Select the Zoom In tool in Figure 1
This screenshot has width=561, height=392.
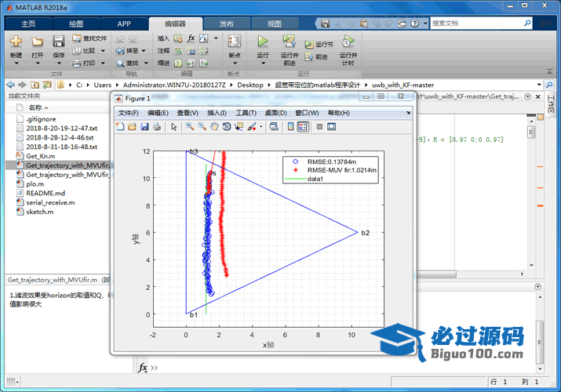190,126
